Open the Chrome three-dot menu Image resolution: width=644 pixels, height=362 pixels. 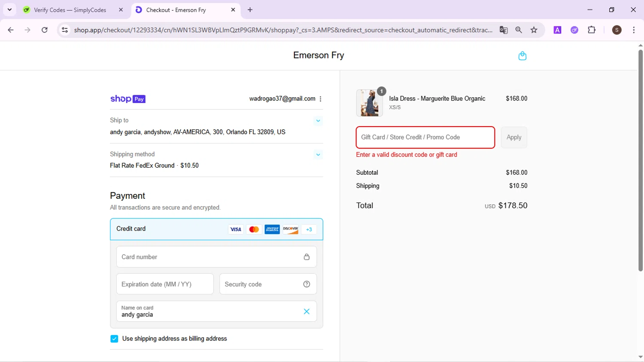[634, 30]
